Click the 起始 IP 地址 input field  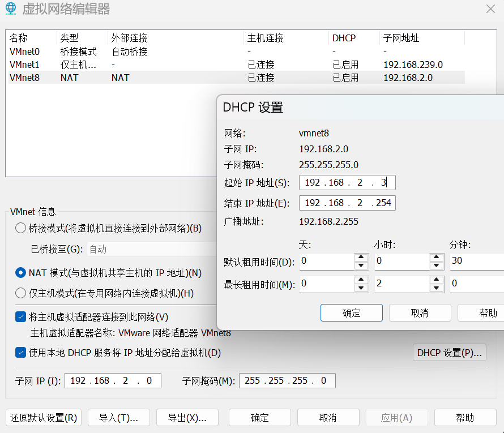coord(347,182)
